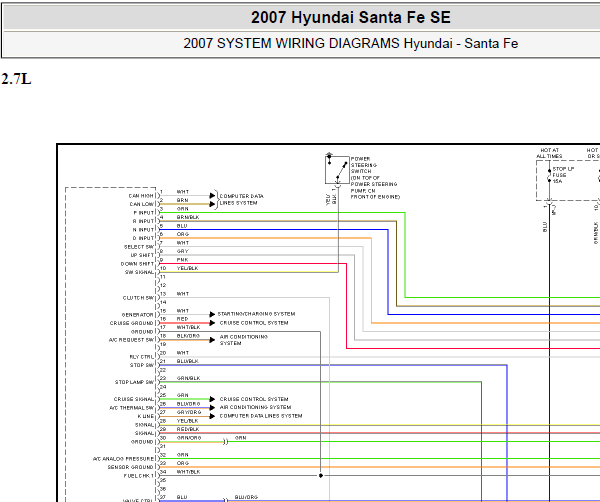Image resolution: width=600 pixels, height=502 pixels.
Task: Click the PNK wire color label
Action: [x=183, y=260]
